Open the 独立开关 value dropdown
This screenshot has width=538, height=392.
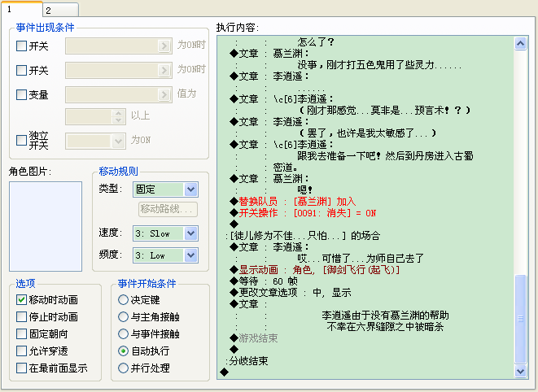(x=118, y=141)
